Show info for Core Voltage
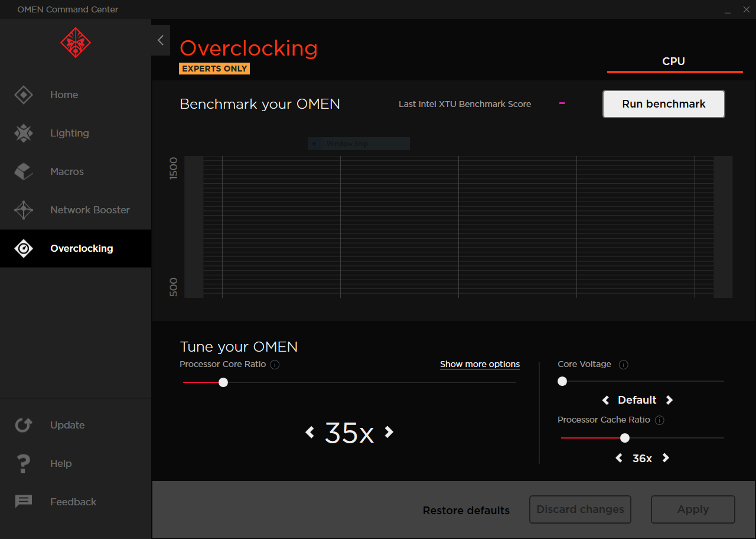This screenshot has width=756, height=539. coord(623,365)
